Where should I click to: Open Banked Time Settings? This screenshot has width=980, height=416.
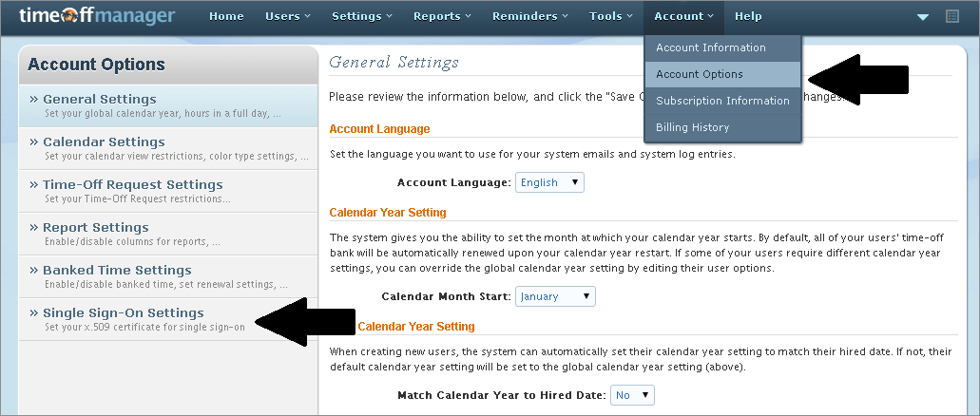(x=168, y=276)
